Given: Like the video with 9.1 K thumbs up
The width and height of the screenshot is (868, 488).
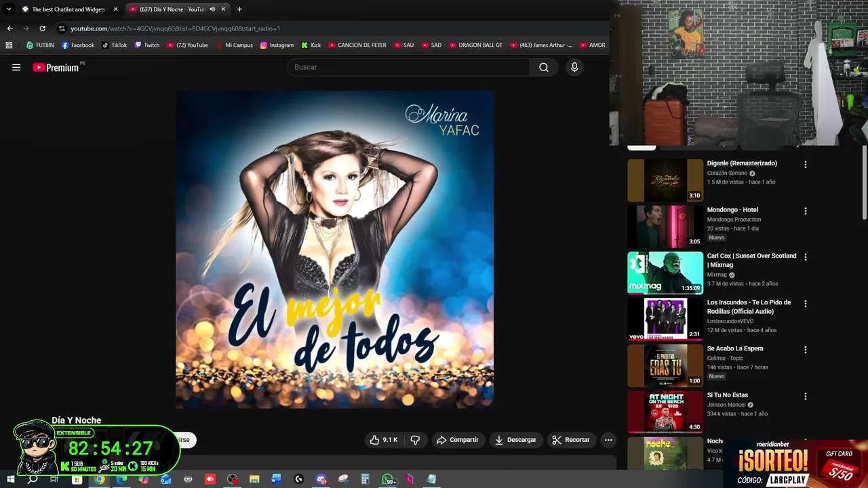Looking at the screenshot, I should coord(384,440).
